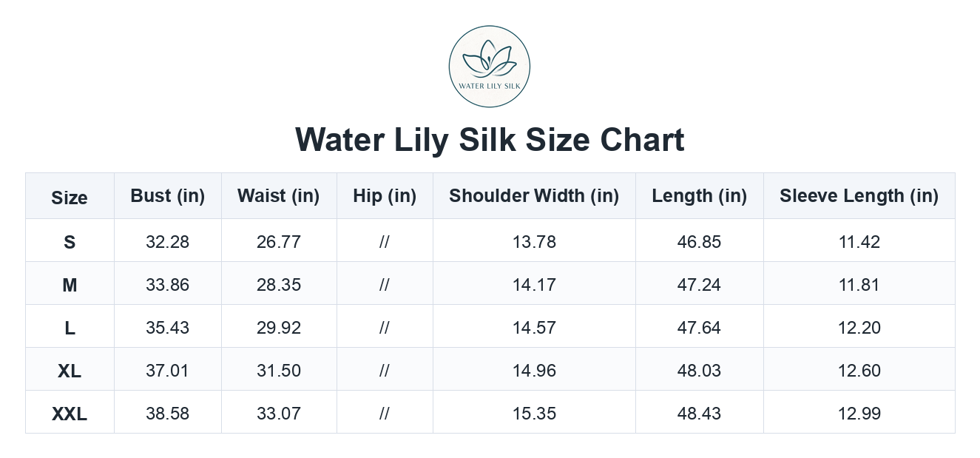The width and height of the screenshot is (980, 458).
Task: Click the Length (in) column header
Action: 699,196
